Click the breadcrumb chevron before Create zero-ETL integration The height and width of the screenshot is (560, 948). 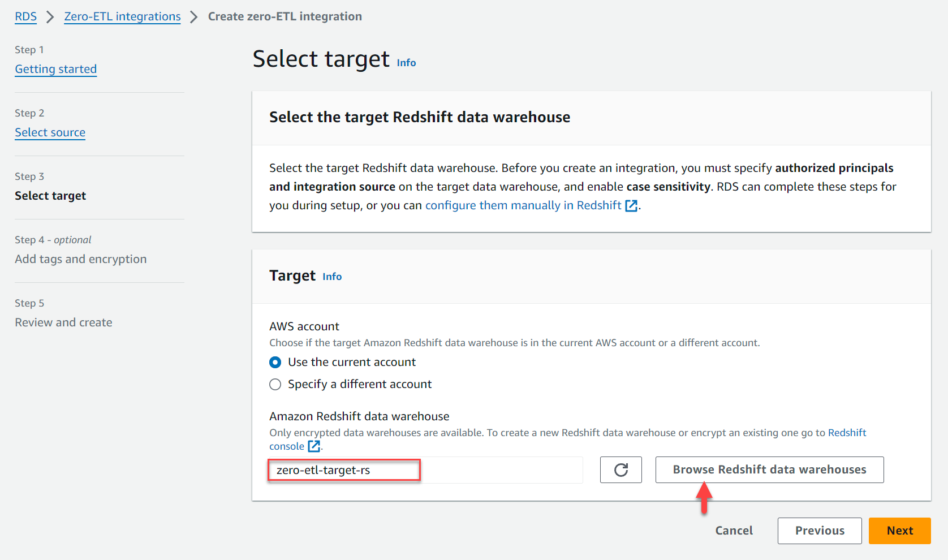(x=193, y=16)
